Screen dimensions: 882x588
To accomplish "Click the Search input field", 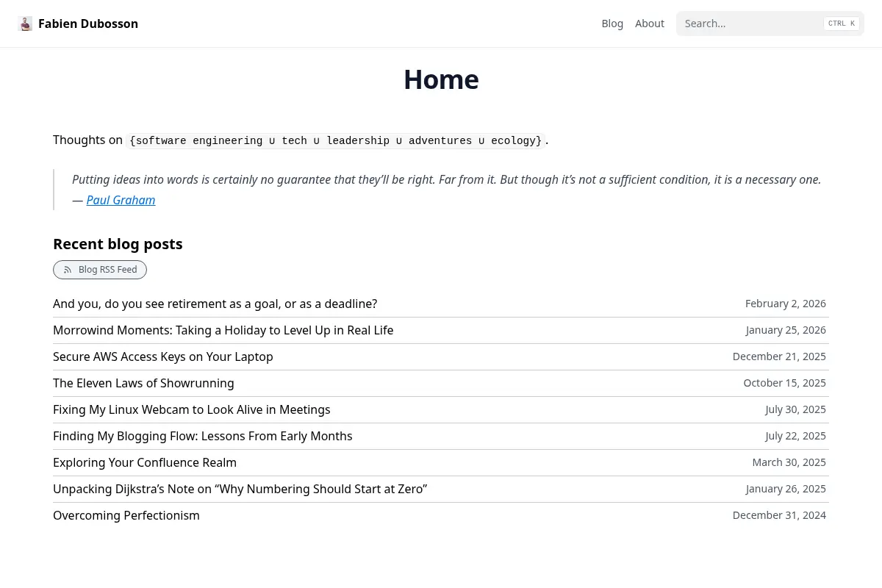I will [x=770, y=24].
